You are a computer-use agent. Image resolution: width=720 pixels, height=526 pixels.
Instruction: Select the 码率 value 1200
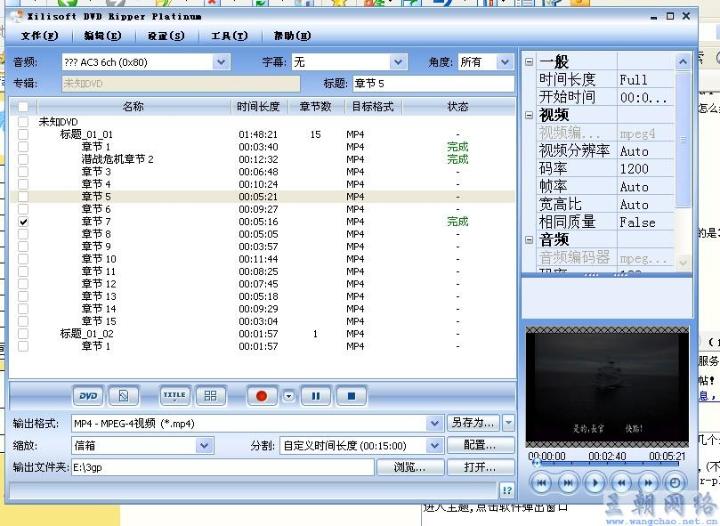click(x=646, y=169)
